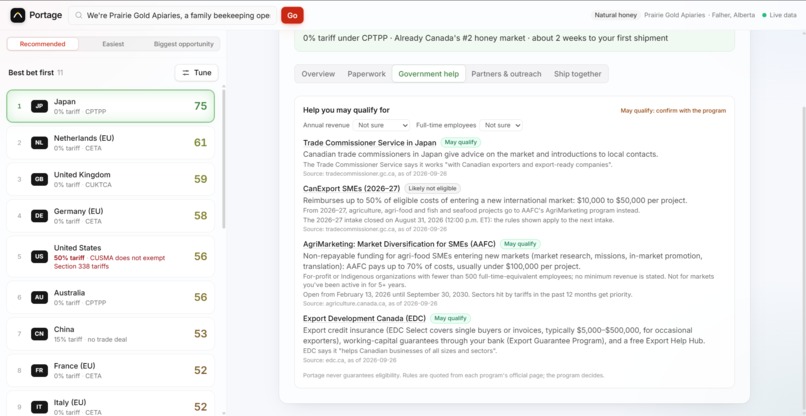Click the CN country badge
Screen dimensions: 806x416
[x=39, y=334]
